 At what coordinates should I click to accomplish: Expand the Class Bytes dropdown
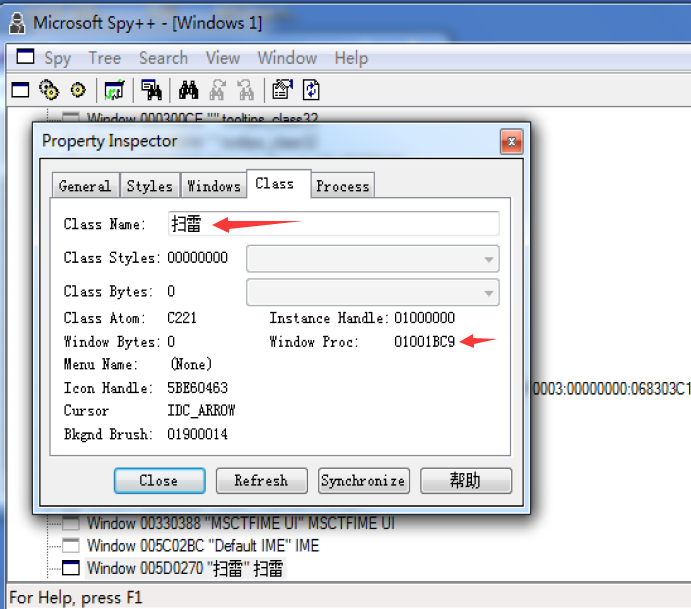click(372, 292)
